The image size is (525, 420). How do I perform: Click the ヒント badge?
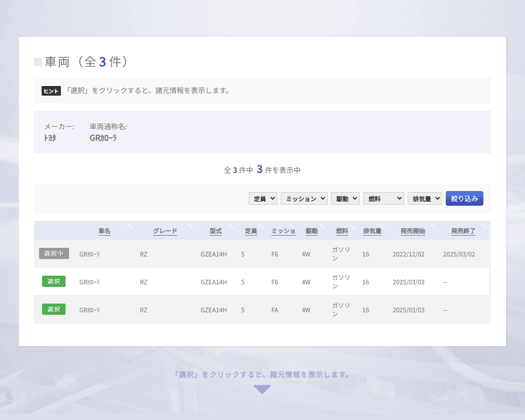coord(51,91)
